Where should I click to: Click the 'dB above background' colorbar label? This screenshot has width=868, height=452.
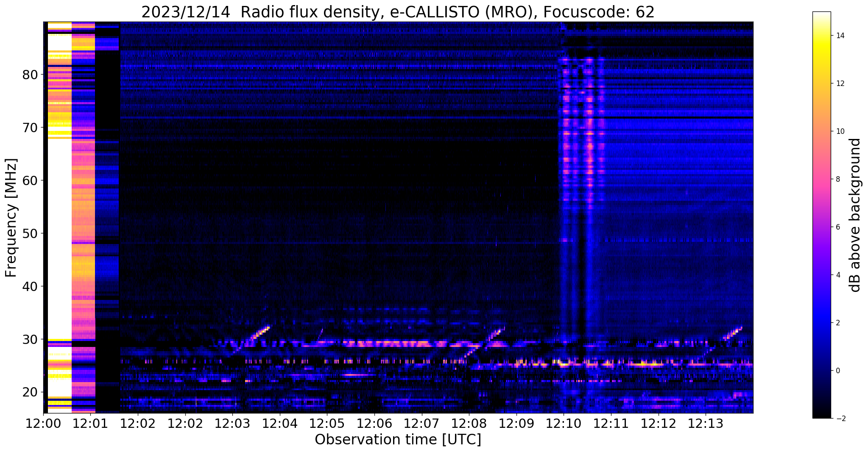pyautogui.click(x=855, y=215)
